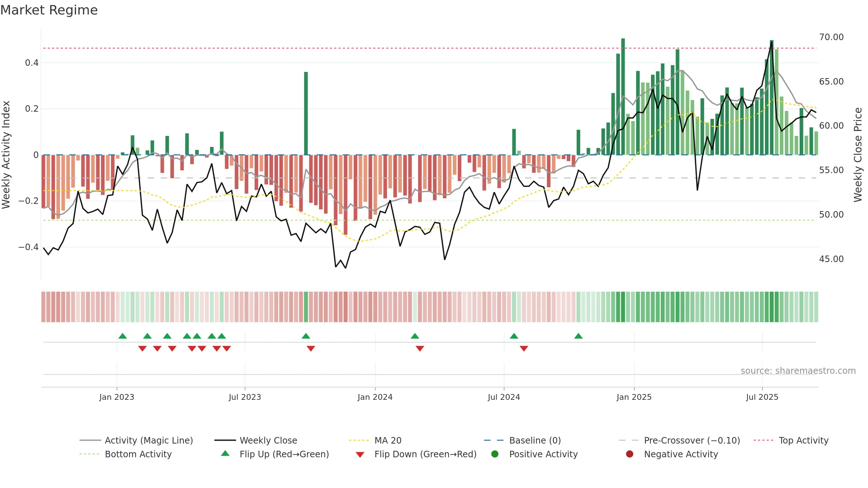Click the Jan 2023 axis label
This screenshot has width=868, height=488.
[116, 397]
